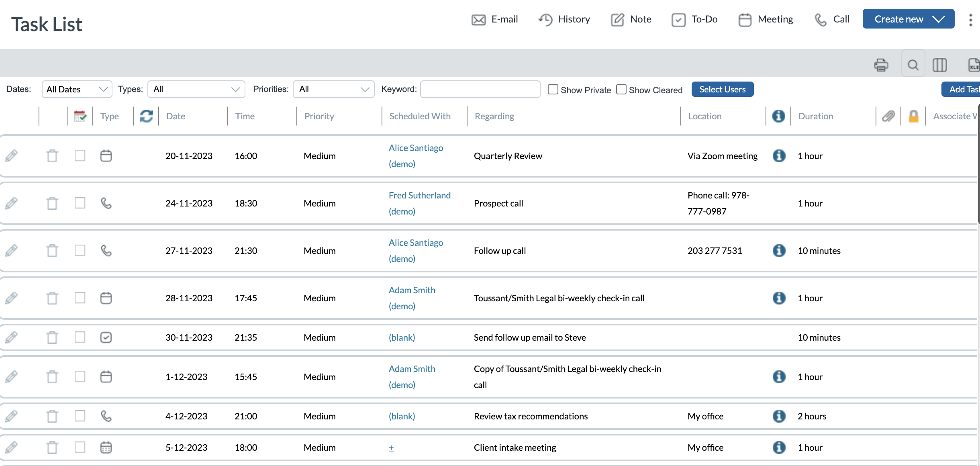Click the calendar-check column header icon
Screen dimensions: 980x466
pos(80,116)
